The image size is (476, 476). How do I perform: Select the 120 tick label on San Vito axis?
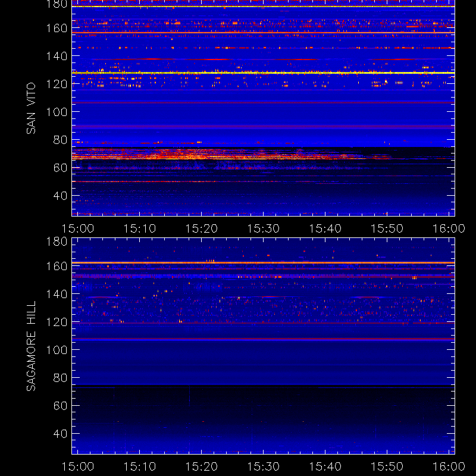[x=57, y=84]
